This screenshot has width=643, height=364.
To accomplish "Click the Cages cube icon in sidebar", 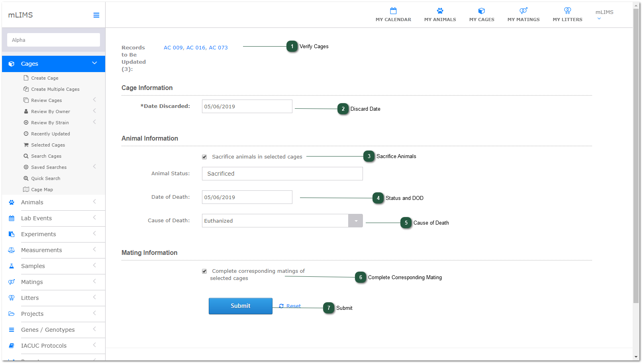I will (x=12, y=64).
